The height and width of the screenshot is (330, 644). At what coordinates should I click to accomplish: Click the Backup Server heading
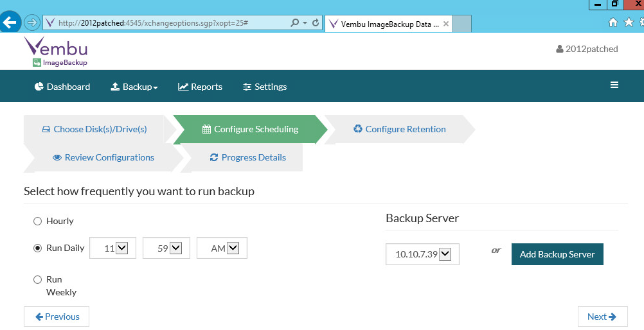(x=422, y=218)
